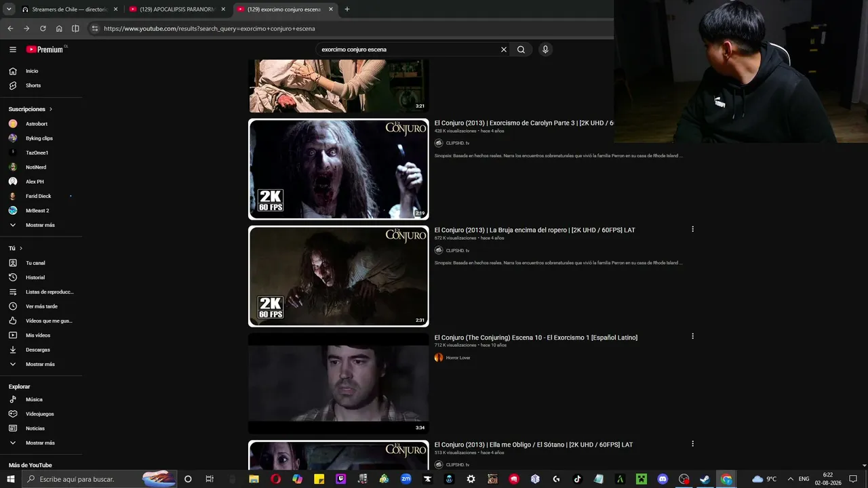Start voice search with the microphone
This screenshot has height=488, width=868.
tap(545, 49)
